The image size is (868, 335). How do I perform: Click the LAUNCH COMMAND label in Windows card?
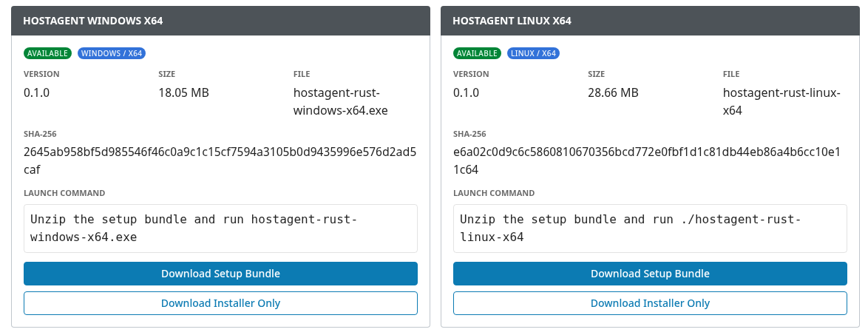tap(64, 193)
